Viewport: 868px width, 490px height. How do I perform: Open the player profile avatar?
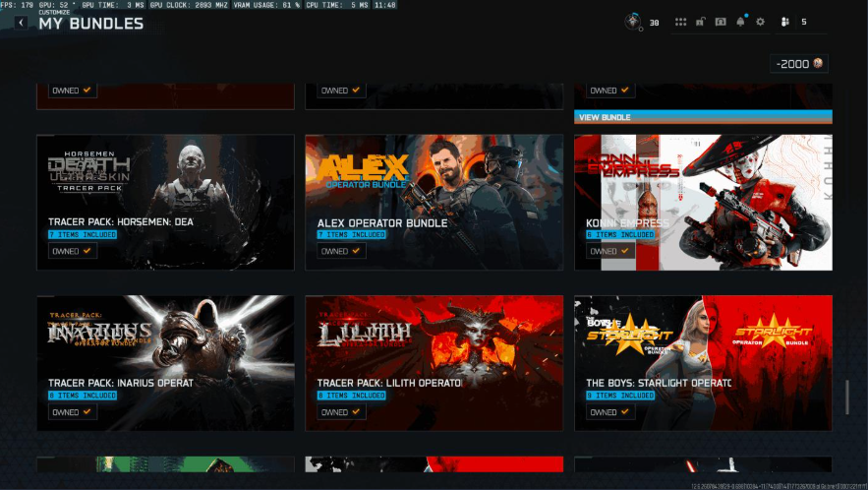coord(633,22)
